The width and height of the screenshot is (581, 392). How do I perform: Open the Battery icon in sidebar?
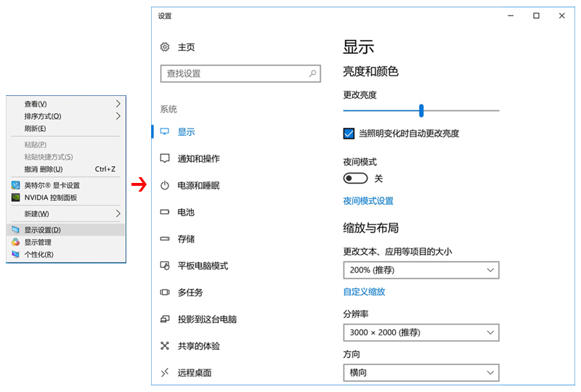click(x=165, y=213)
